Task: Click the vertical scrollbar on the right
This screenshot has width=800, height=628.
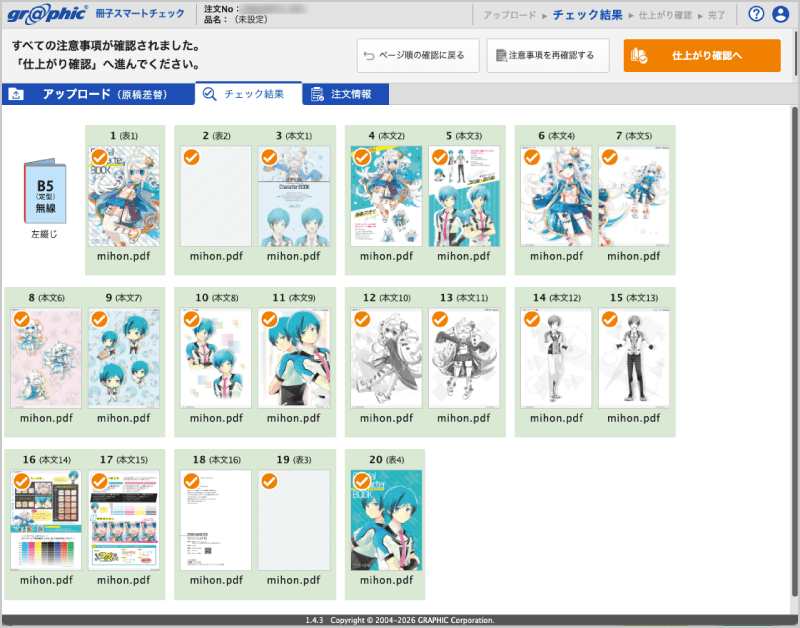Action: (x=795, y=350)
